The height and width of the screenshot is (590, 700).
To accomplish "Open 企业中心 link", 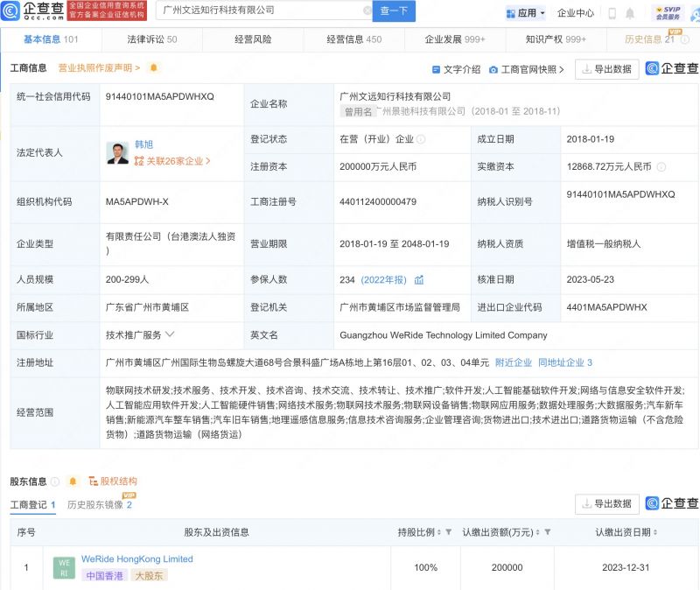I will point(576,13).
